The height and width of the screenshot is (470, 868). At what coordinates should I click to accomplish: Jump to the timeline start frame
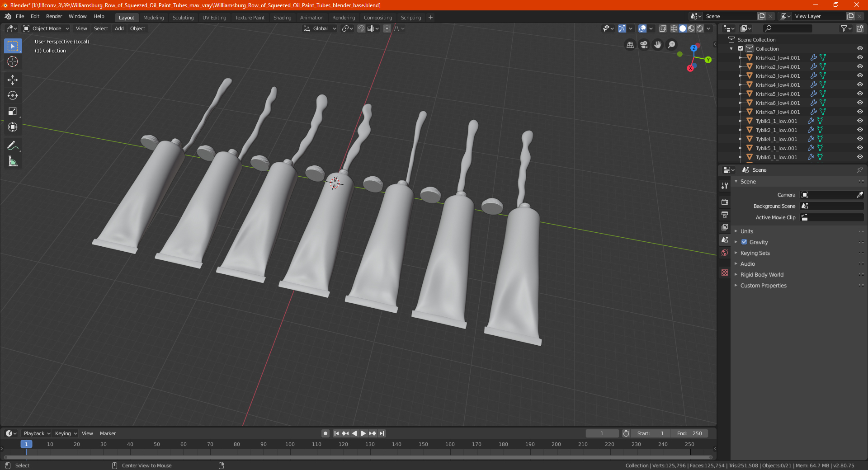336,433
